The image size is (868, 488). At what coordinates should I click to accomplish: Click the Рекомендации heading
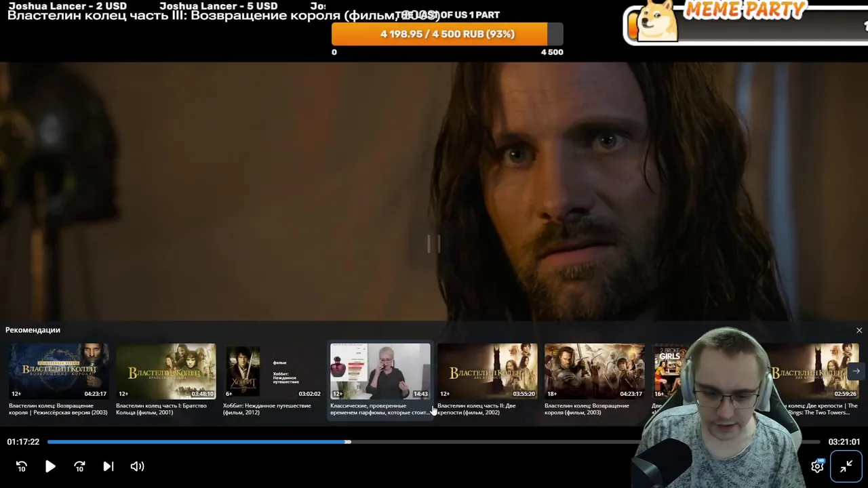pos(33,330)
